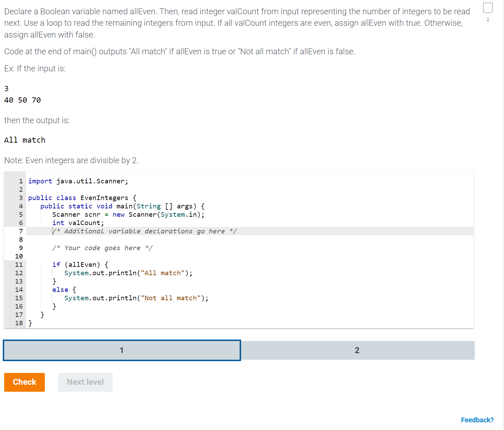Click the println All match statement
Image resolution: width=504 pixels, height=430 pixels.
(128, 273)
